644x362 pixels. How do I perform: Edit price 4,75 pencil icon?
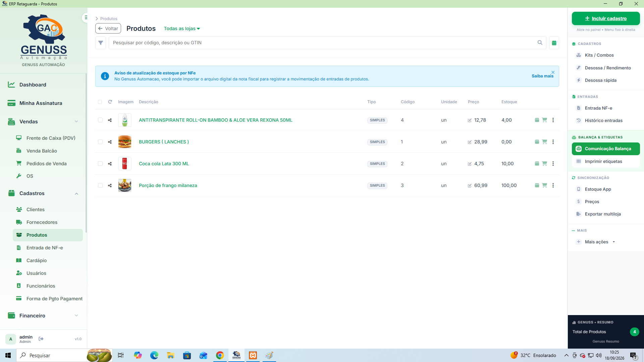(x=470, y=164)
